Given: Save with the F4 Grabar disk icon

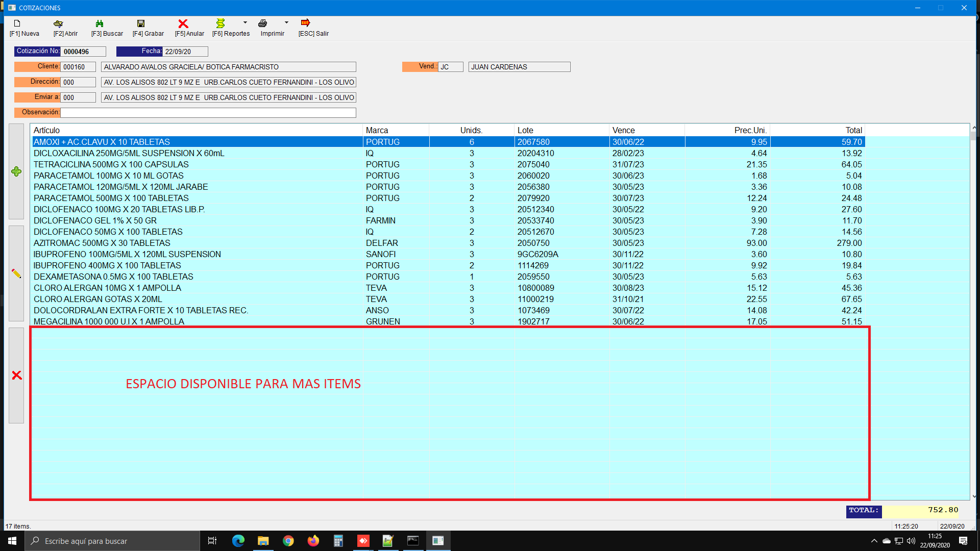Looking at the screenshot, I should pyautogui.click(x=141, y=23).
